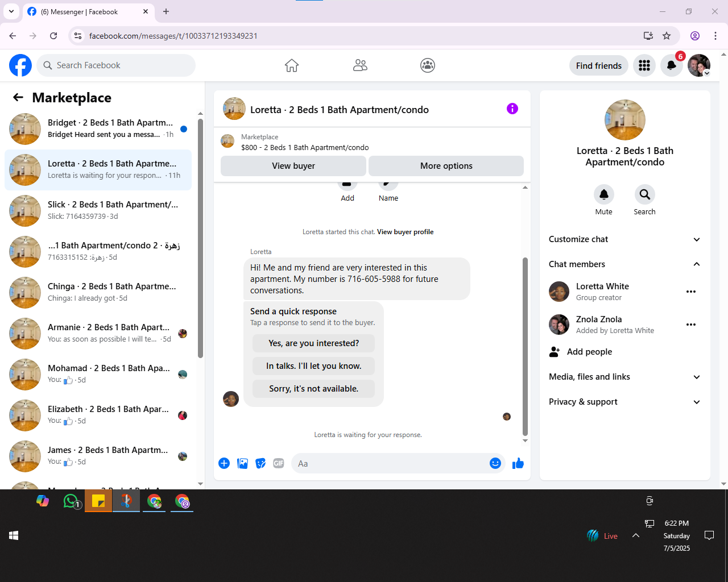Open Elizabeth 2 Beds conversation

coord(98,415)
